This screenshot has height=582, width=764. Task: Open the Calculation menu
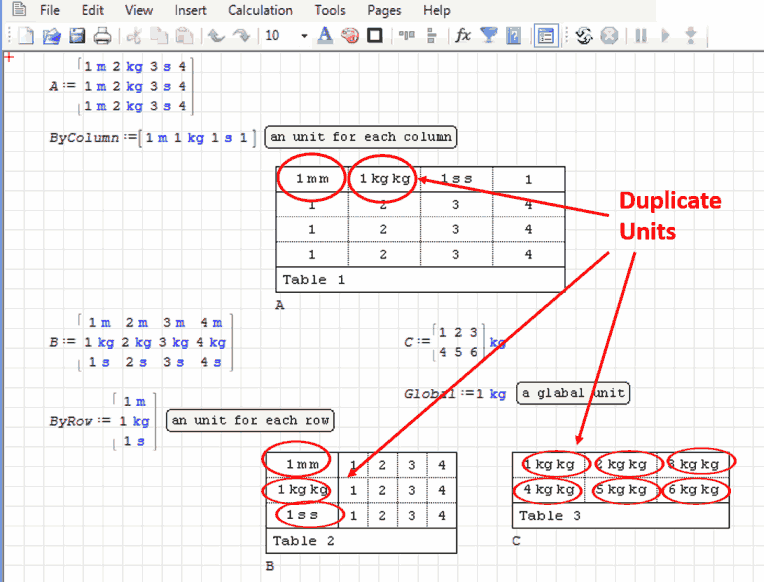(260, 10)
